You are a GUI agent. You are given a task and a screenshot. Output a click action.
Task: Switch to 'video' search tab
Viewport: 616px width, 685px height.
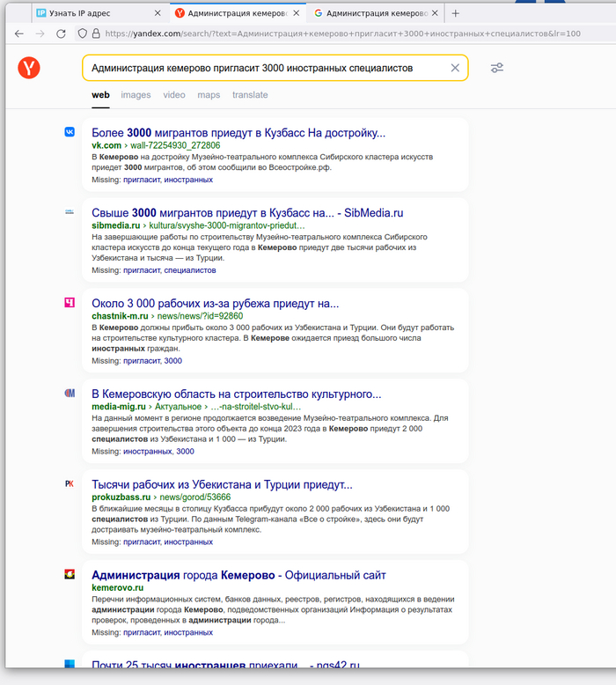174,95
